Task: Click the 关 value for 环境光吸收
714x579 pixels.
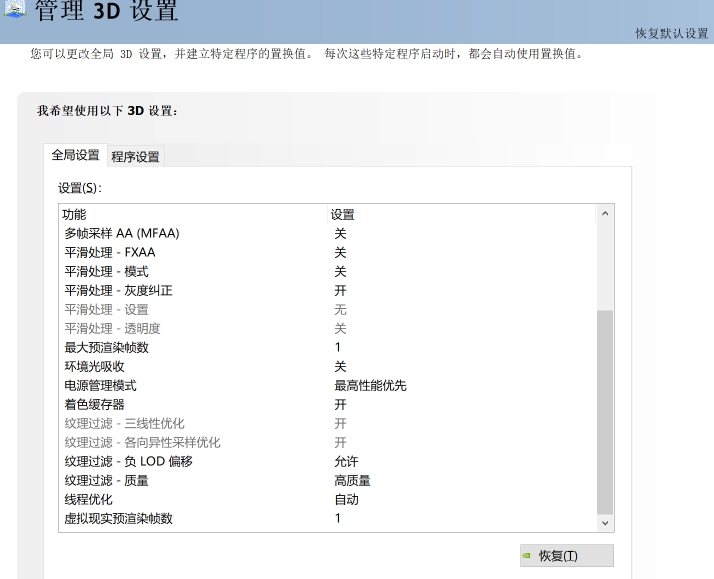Action: tap(340, 367)
